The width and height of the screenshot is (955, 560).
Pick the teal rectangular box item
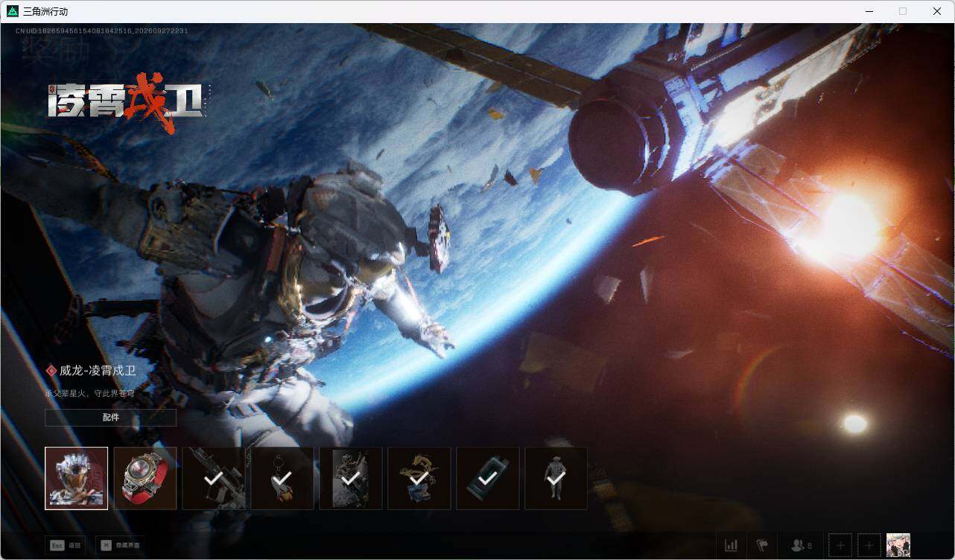pos(488,478)
